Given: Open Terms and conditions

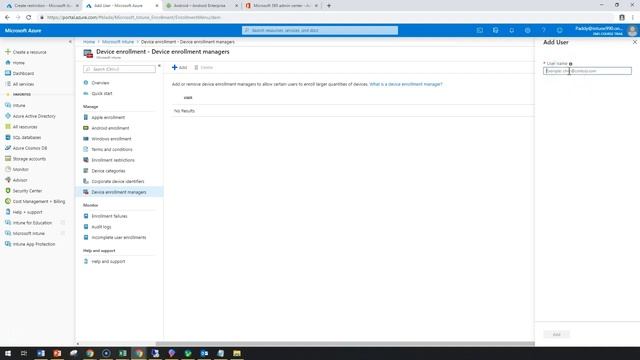Looking at the screenshot, I should coord(111,149).
